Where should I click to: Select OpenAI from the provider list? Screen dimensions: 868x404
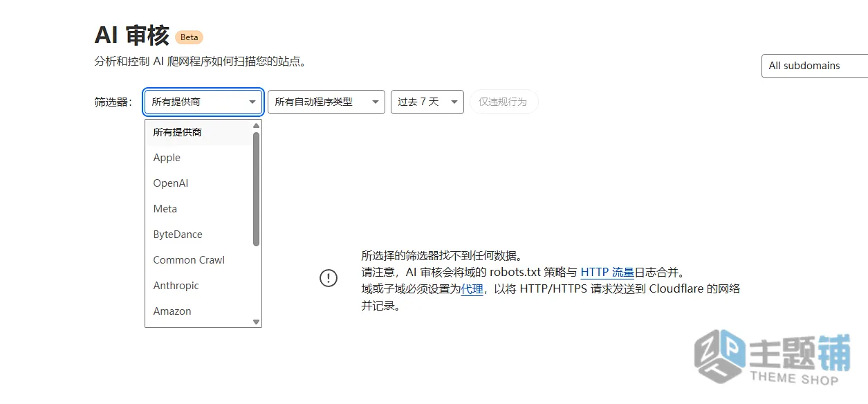point(198,183)
